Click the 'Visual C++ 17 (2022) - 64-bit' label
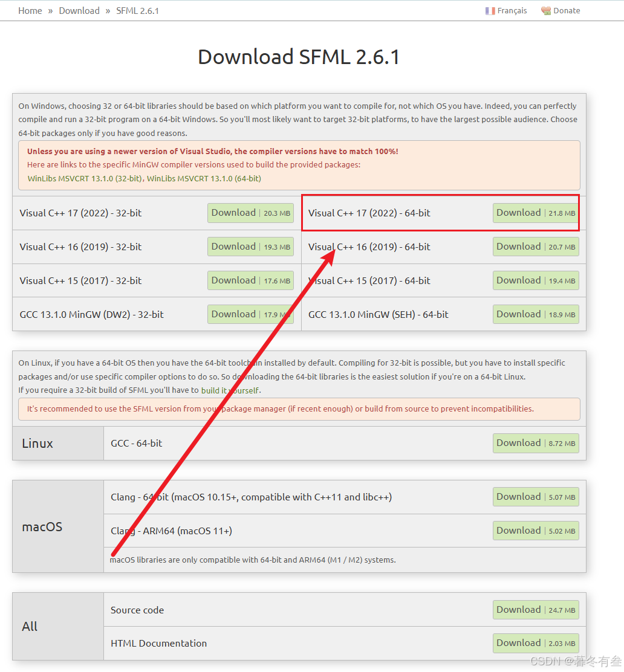This screenshot has height=672, width=624. point(369,213)
